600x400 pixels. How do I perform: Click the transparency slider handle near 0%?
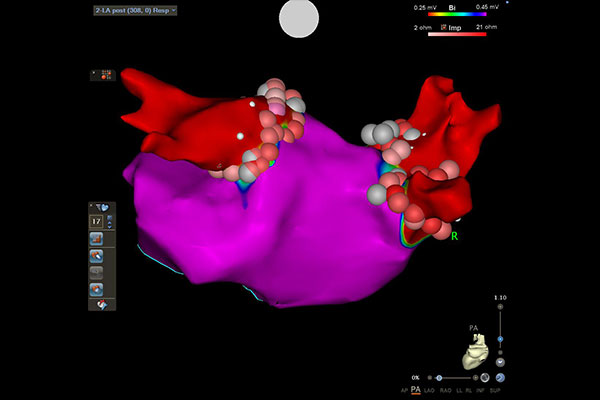pyautogui.click(x=437, y=378)
